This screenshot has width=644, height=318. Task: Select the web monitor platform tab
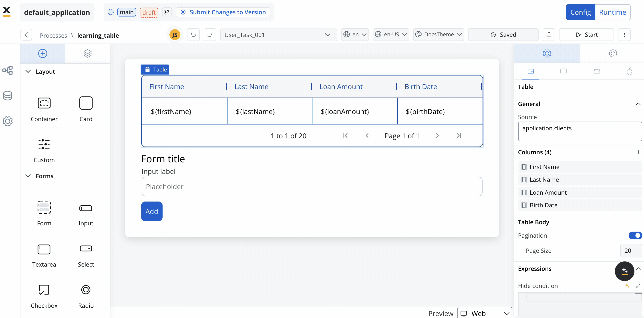click(x=563, y=71)
